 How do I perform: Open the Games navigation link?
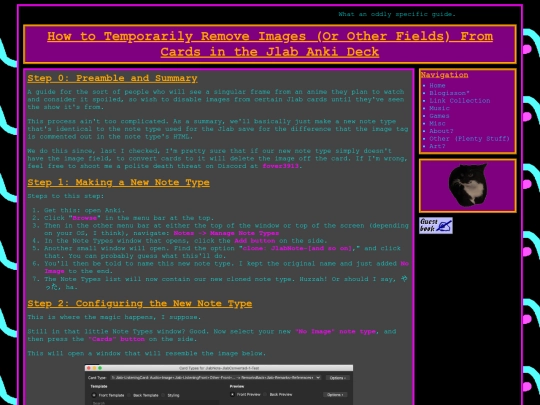point(439,116)
